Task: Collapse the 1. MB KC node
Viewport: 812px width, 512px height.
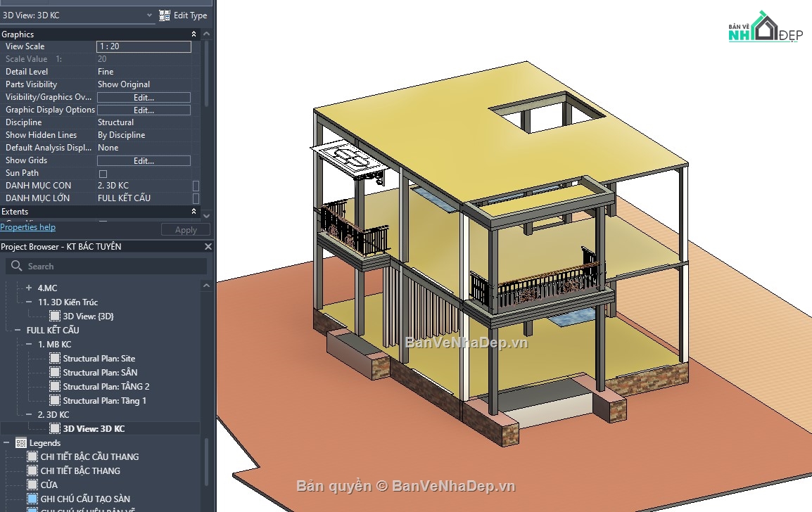Action: (29, 345)
